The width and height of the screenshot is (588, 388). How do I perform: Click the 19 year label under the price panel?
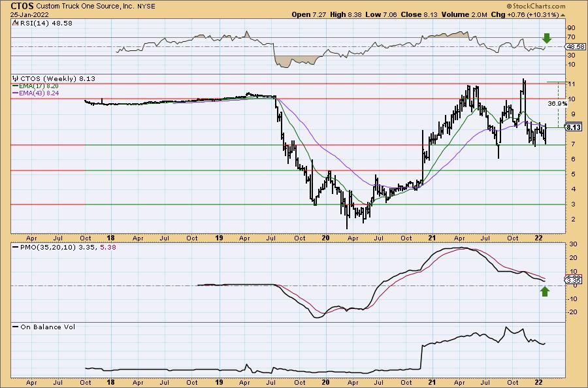[219, 238]
